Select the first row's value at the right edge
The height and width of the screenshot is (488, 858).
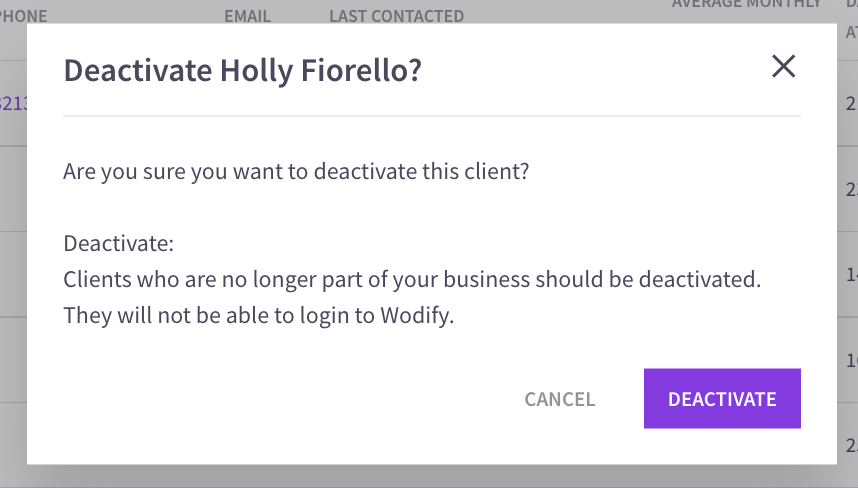click(851, 103)
